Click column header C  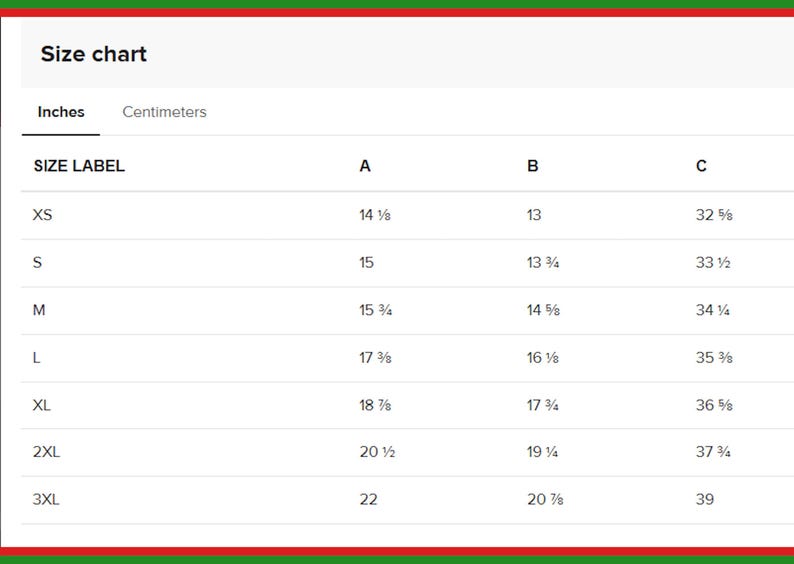(x=701, y=166)
